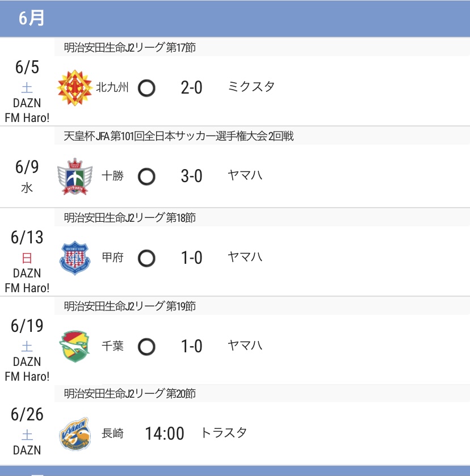Click the win circle for Tokachi match

pos(146,176)
